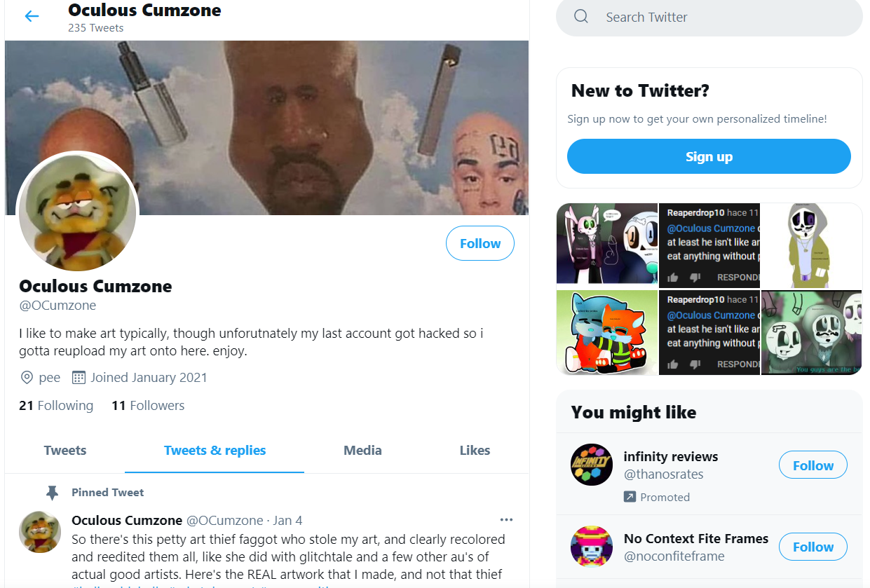
Task: Switch to the Media tab
Action: point(362,451)
